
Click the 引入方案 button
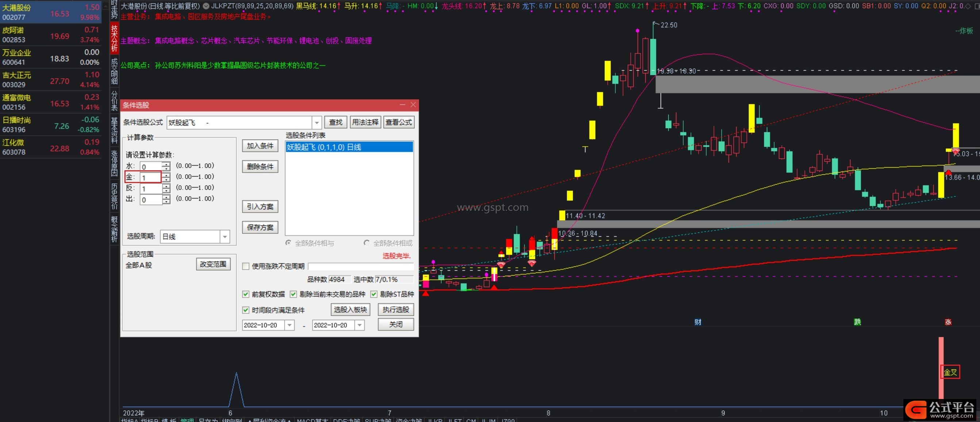pos(260,206)
